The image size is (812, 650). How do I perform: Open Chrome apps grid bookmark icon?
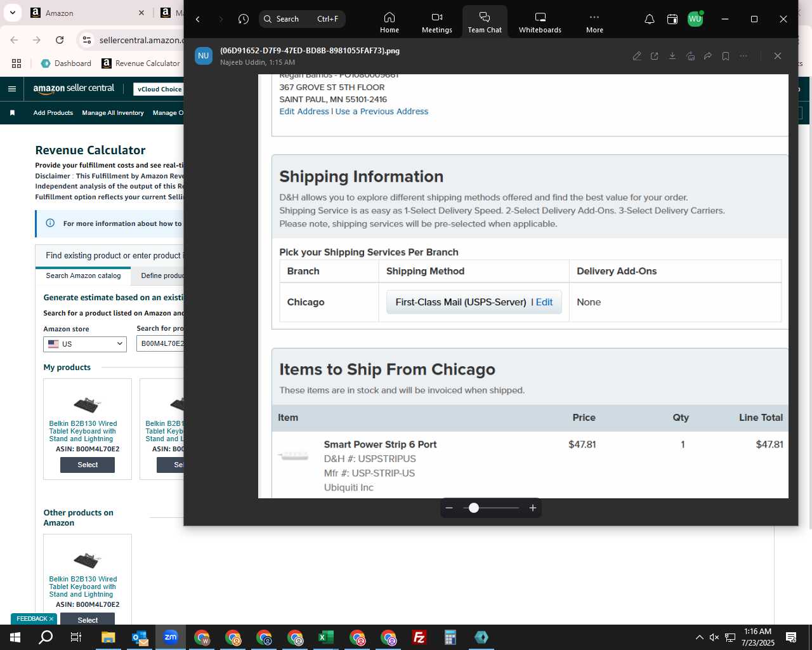click(16, 63)
